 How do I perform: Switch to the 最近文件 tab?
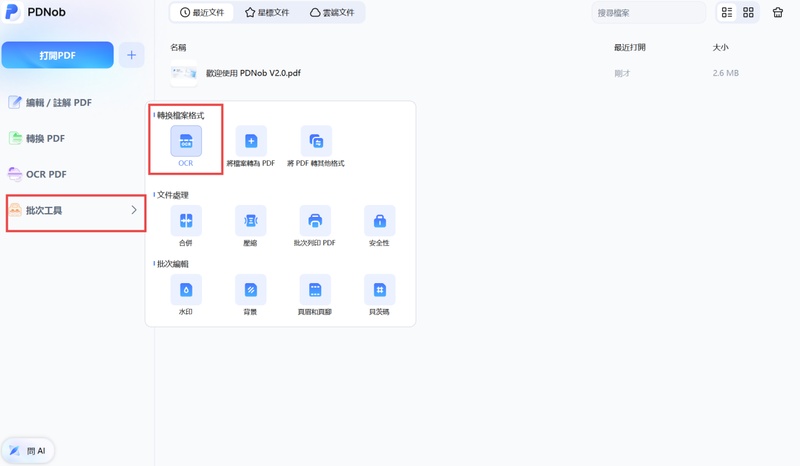point(202,12)
